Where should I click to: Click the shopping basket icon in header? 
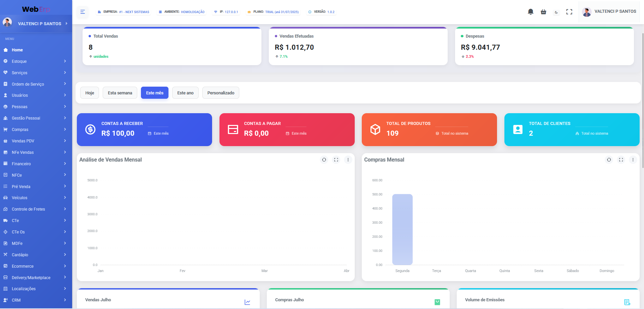coord(543,12)
